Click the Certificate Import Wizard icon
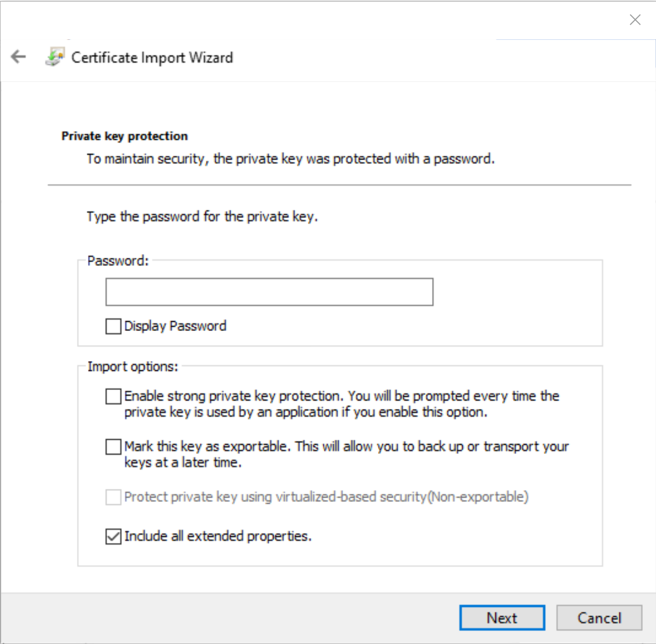 pos(55,57)
